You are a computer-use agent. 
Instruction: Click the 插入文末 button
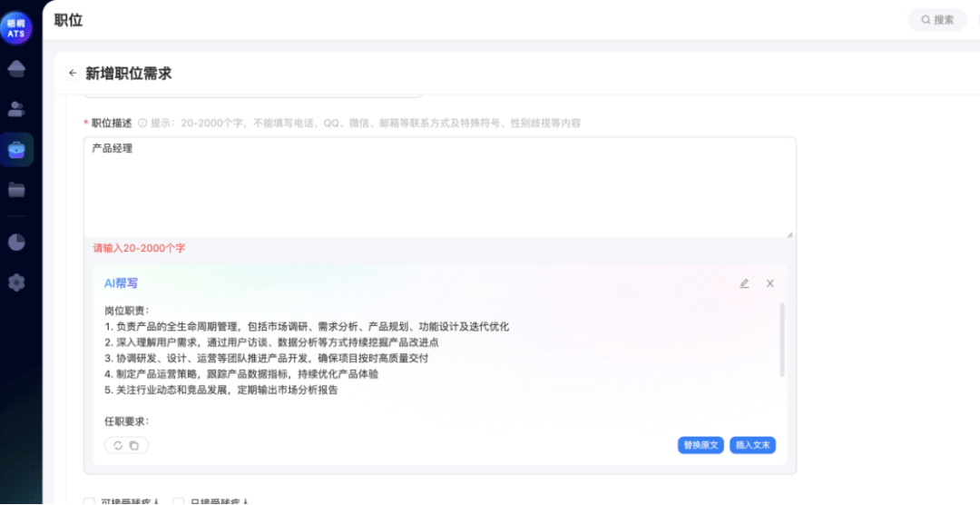click(752, 445)
